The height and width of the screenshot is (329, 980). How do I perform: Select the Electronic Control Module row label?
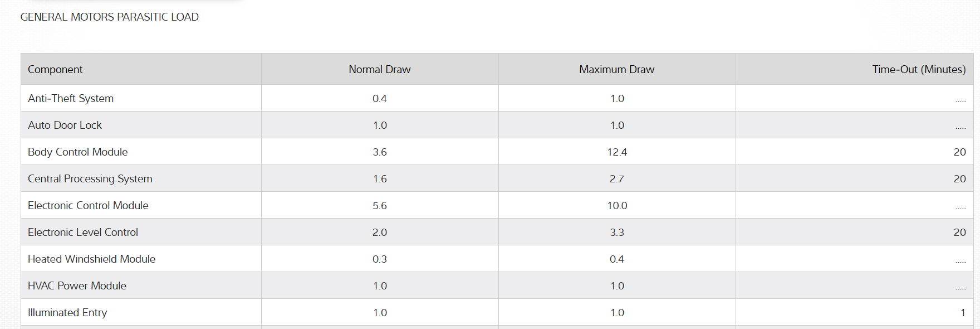[x=88, y=206]
